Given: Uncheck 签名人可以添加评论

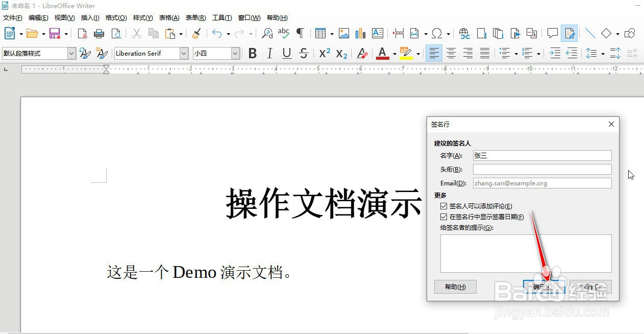Looking at the screenshot, I should 443,206.
